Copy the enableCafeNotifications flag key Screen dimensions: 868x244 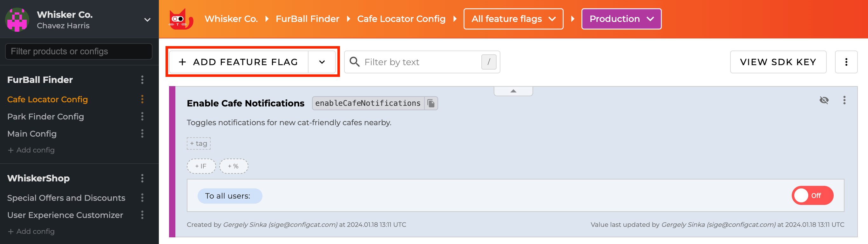click(x=431, y=103)
